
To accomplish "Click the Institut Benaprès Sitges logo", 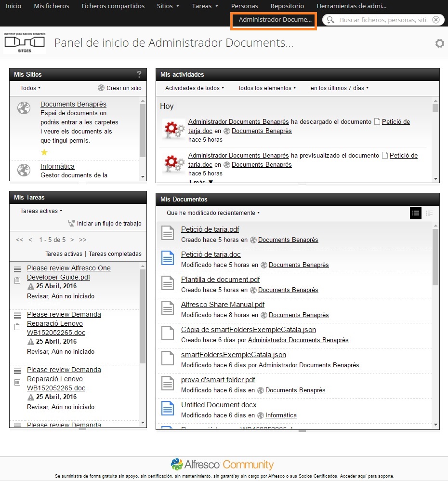I will (25, 42).
